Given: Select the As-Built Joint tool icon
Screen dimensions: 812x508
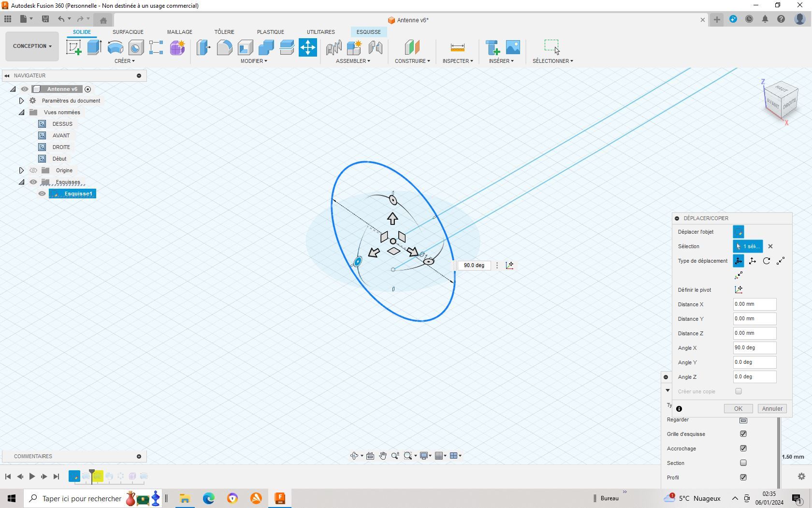Looking at the screenshot, I should point(375,47).
